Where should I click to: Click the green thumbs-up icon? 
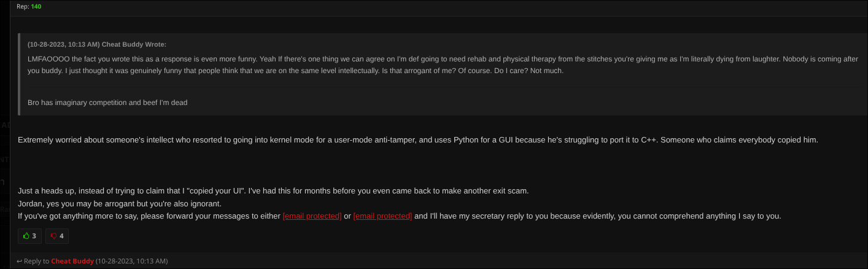26,236
